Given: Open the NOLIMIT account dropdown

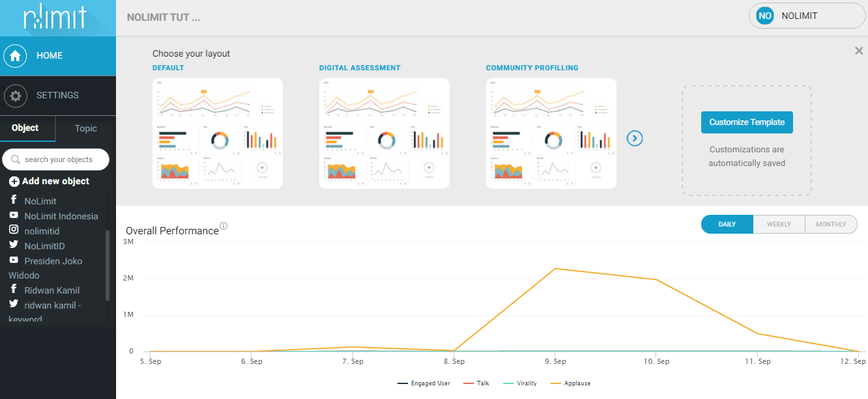Looking at the screenshot, I should pyautogui.click(x=807, y=16).
